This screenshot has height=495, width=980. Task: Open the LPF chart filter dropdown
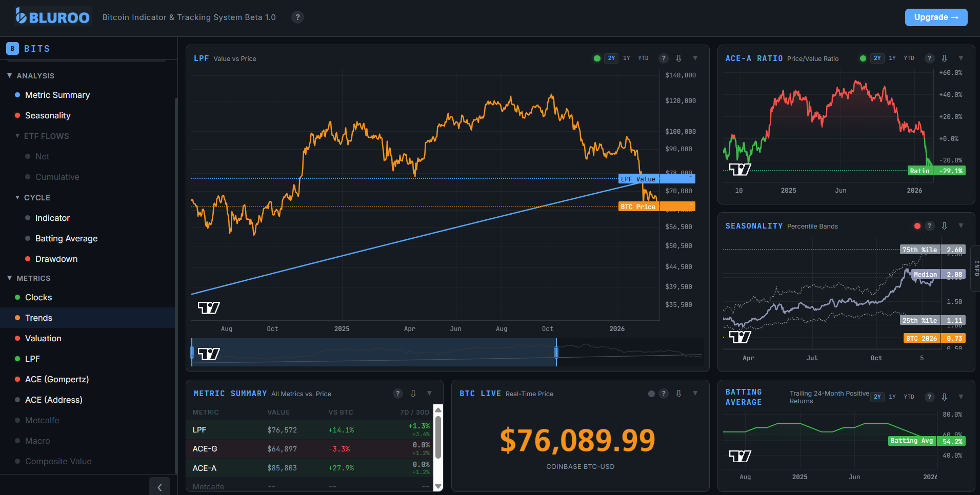click(695, 58)
